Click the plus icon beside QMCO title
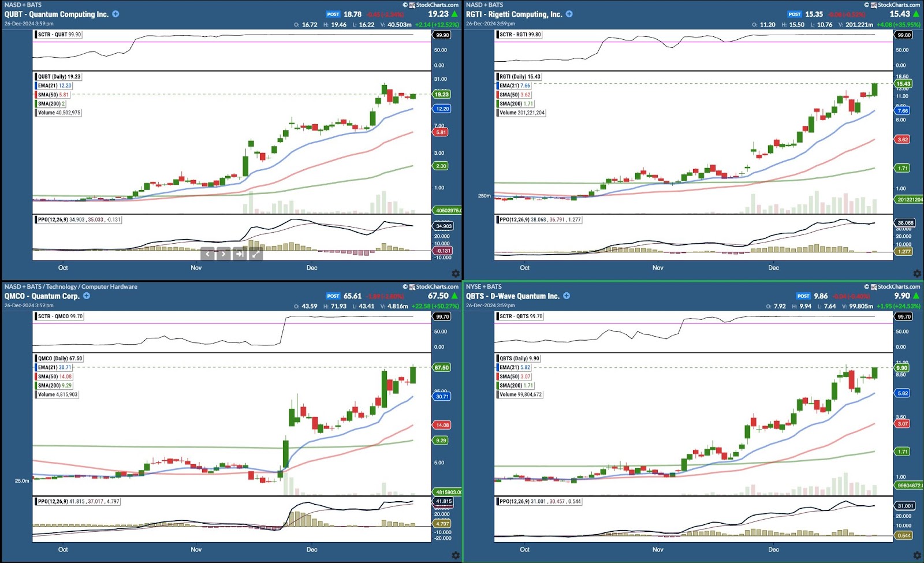Viewport: 924px width, 563px height. [87, 296]
